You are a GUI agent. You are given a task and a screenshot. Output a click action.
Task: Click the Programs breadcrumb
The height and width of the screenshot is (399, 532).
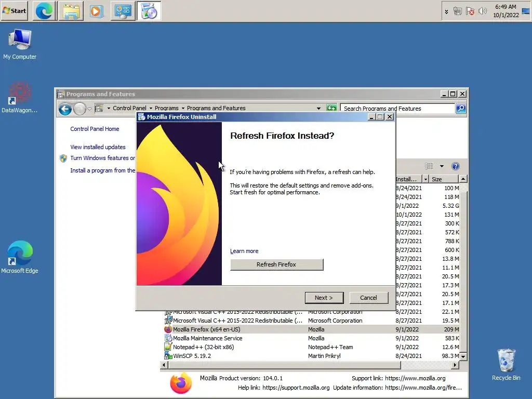coord(166,108)
